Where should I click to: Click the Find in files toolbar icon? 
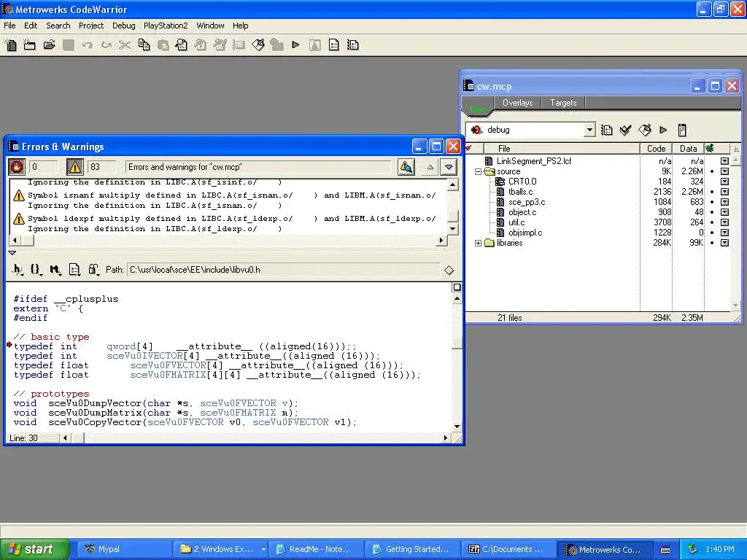pos(182,45)
